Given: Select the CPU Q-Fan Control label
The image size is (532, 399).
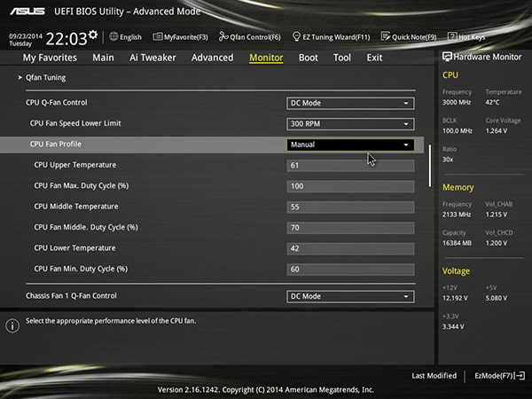Looking at the screenshot, I should pyautogui.click(x=57, y=103).
